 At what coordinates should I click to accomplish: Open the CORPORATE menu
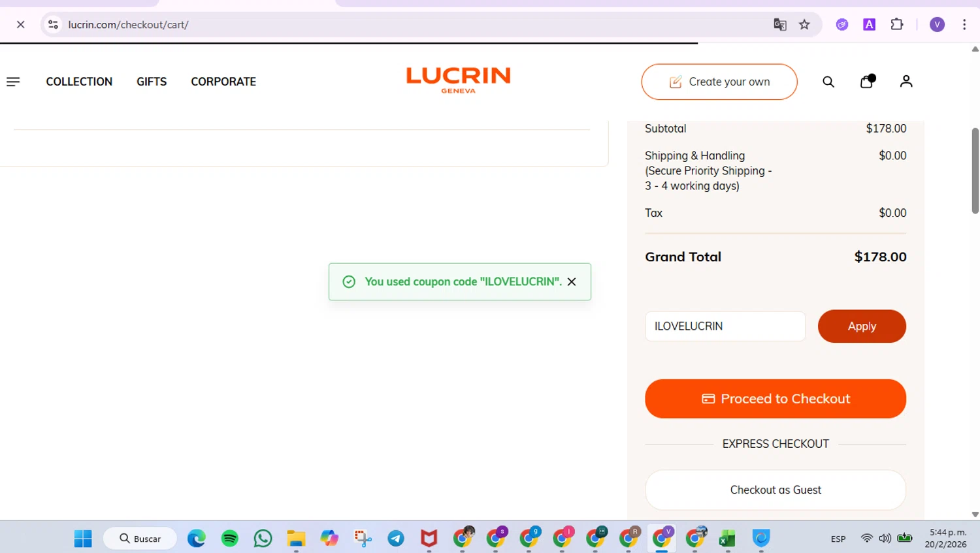223,82
